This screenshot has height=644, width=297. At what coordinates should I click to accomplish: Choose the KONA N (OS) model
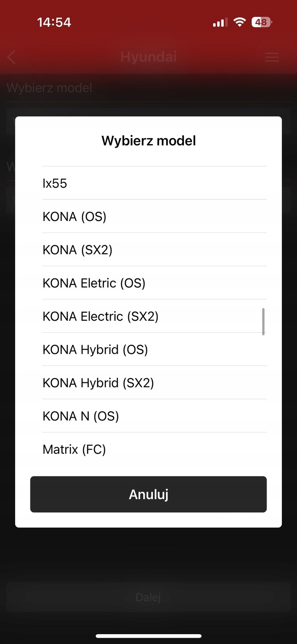click(x=154, y=416)
